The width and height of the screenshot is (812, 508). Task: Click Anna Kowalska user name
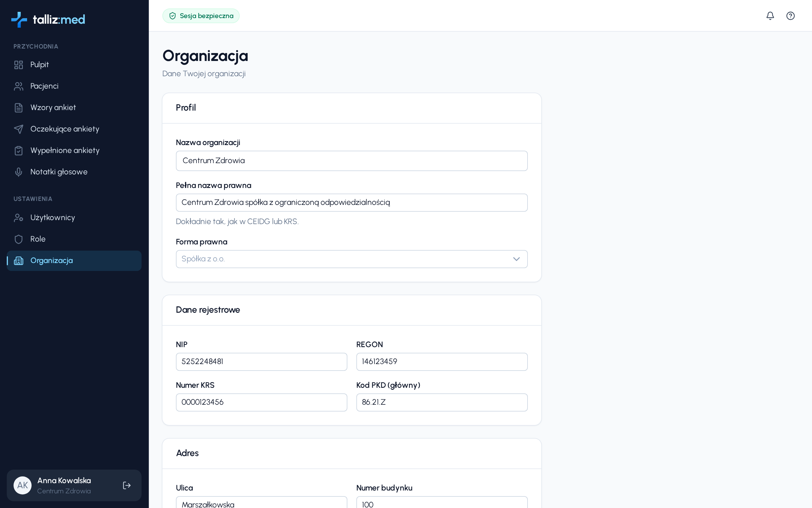64,480
